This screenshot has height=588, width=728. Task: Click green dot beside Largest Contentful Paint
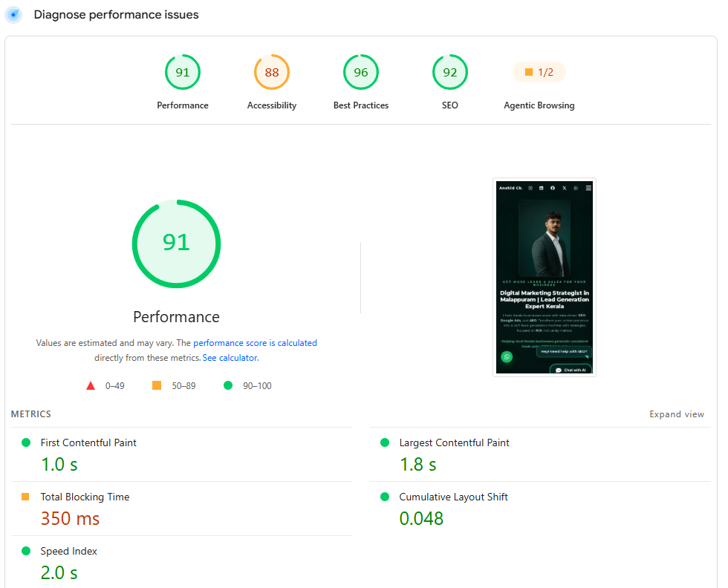coord(385,442)
